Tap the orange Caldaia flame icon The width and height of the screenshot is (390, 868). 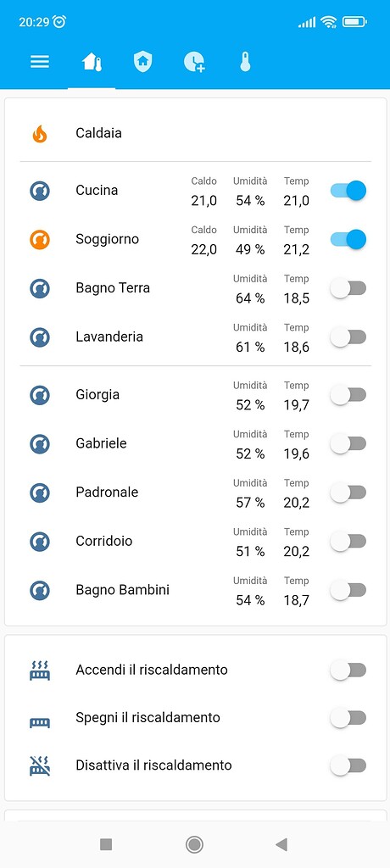pos(39,133)
